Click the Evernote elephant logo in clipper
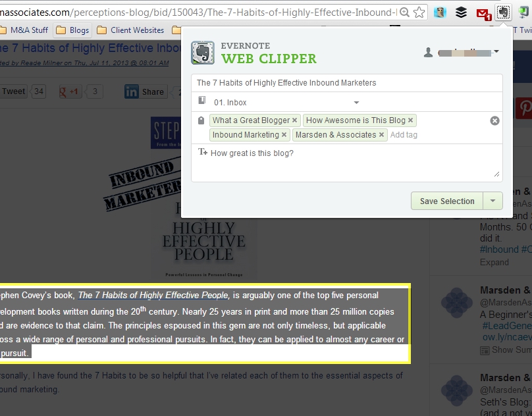This screenshot has height=416, width=532. [203, 53]
